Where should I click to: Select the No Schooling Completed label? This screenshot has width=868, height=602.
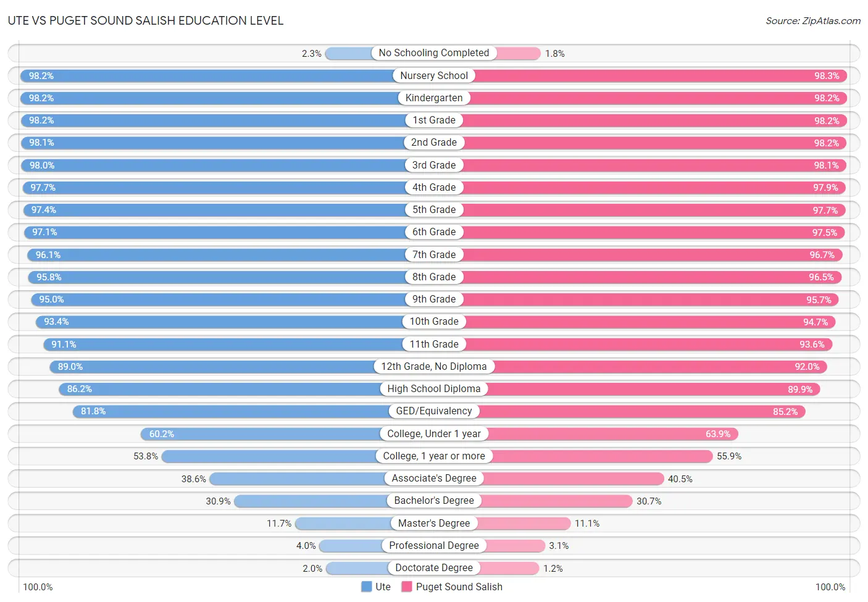(x=434, y=53)
